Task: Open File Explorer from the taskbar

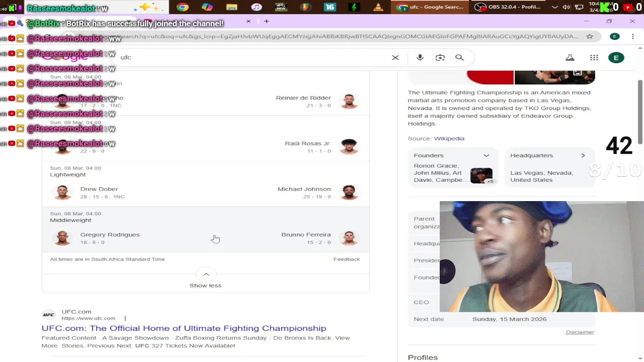Action: [231, 7]
